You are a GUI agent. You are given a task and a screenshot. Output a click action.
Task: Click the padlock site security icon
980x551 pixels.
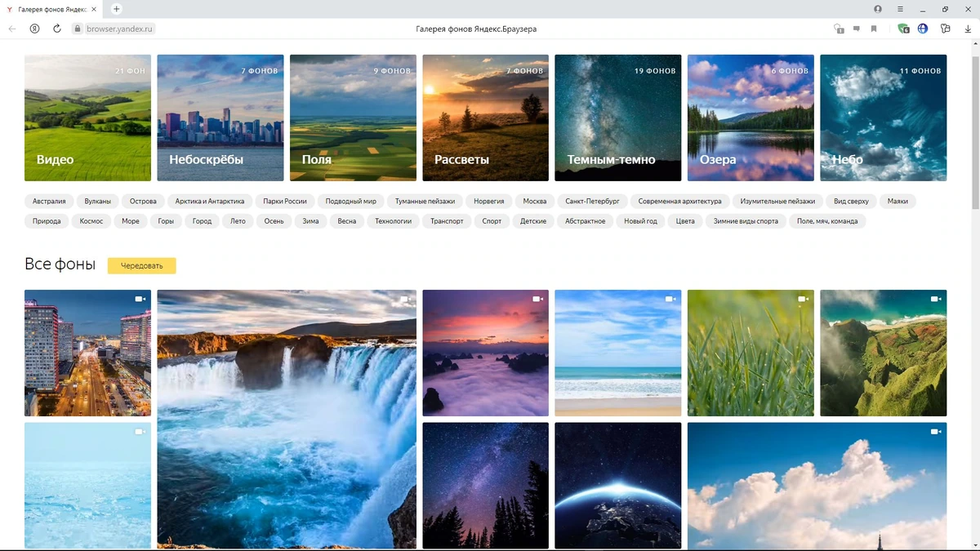[x=78, y=29]
